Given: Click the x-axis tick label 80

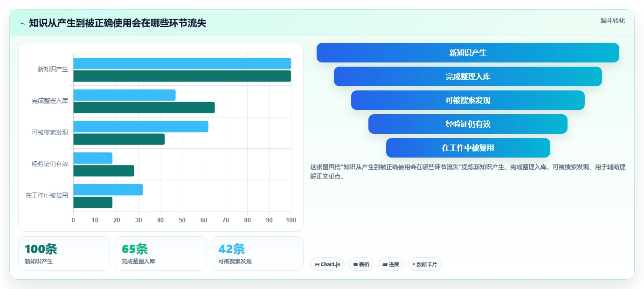Looking at the screenshot, I should click(247, 220).
